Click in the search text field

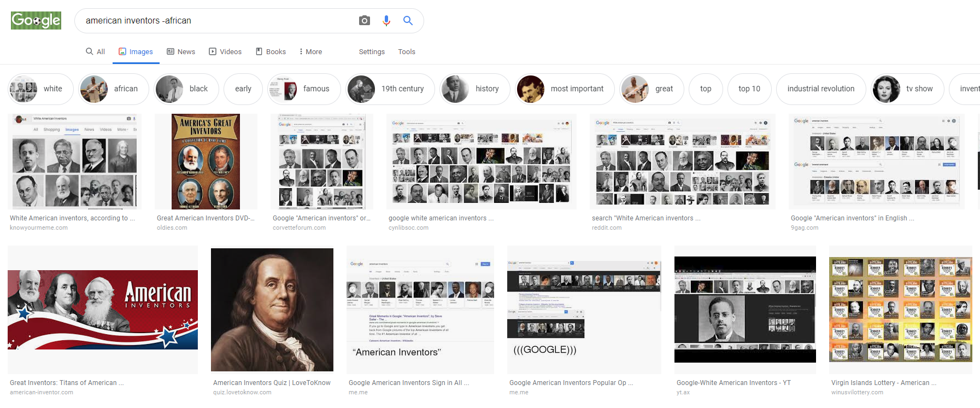tap(219, 21)
